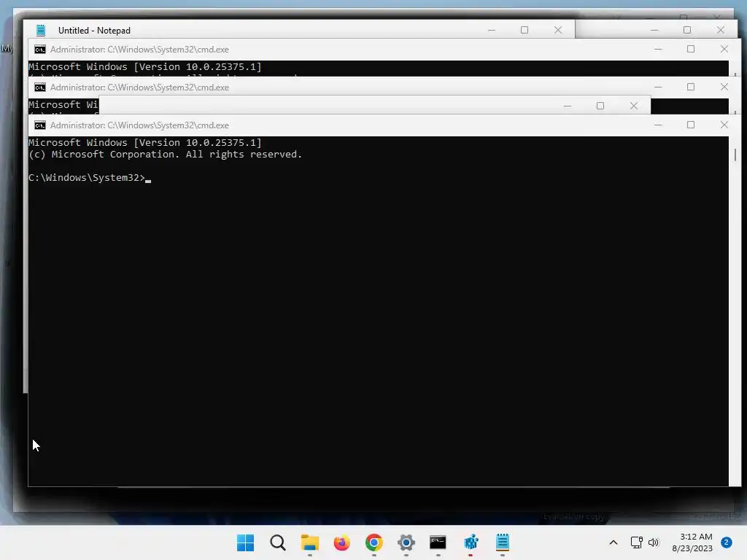Close the topmost background cmd.exe window

point(724,49)
